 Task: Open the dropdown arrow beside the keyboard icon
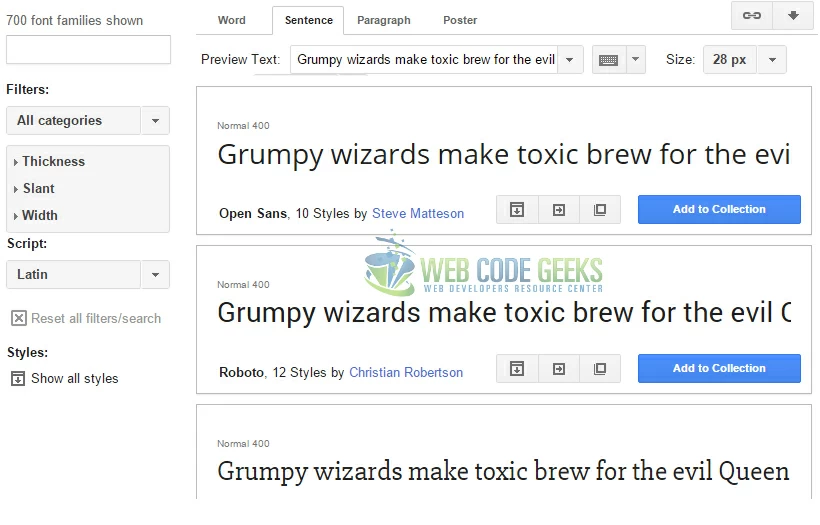[x=636, y=60]
